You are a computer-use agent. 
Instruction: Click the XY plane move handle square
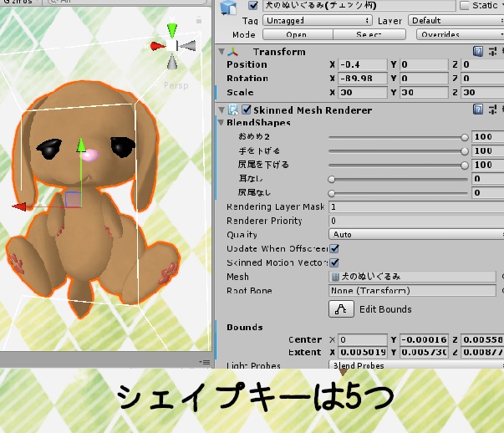[73, 199]
